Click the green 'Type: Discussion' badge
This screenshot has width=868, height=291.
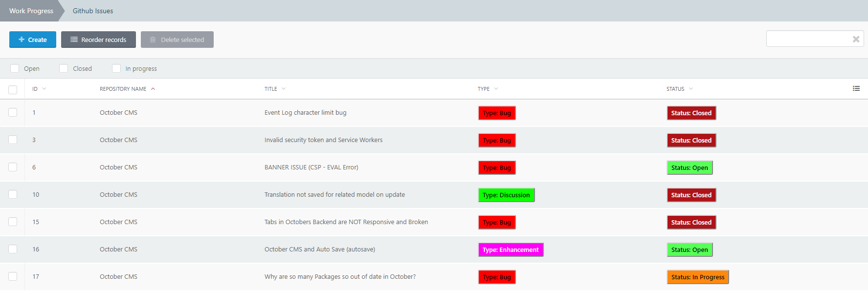[506, 195]
